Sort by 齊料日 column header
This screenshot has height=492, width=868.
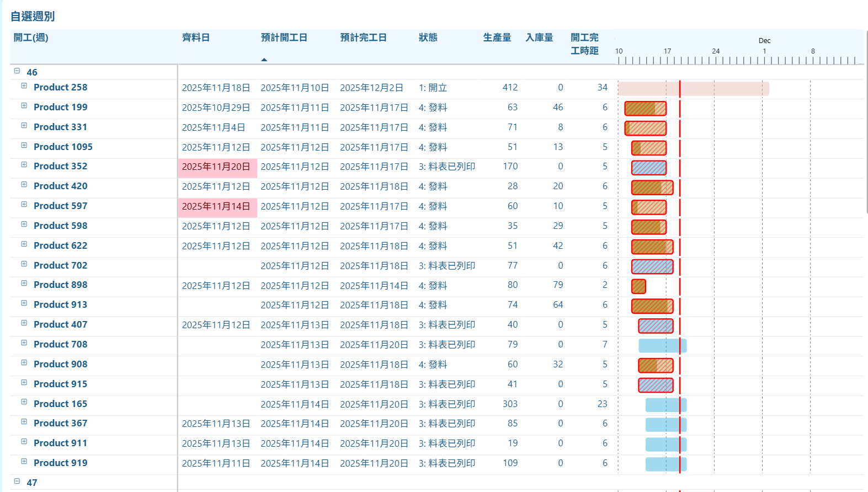[196, 38]
